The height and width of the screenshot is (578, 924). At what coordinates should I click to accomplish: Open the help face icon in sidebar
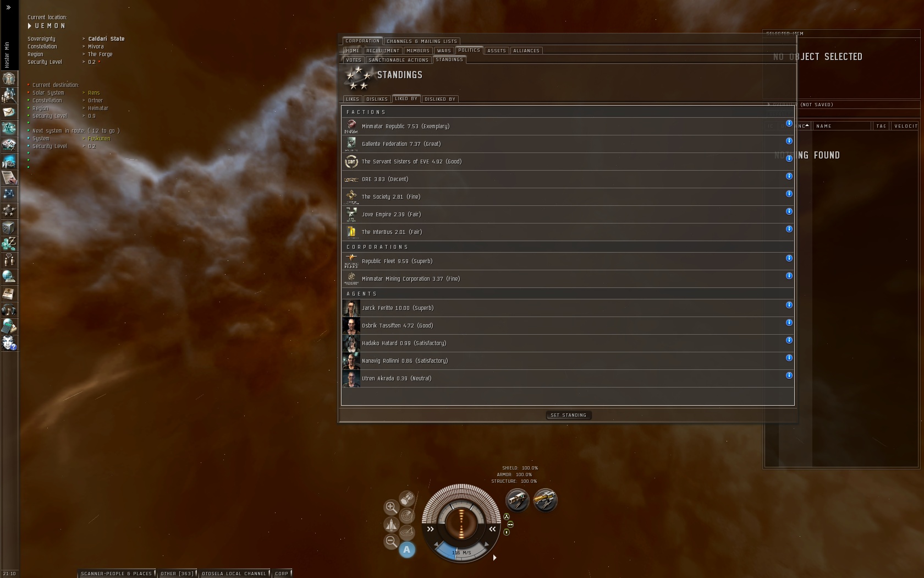pyautogui.click(x=9, y=343)
